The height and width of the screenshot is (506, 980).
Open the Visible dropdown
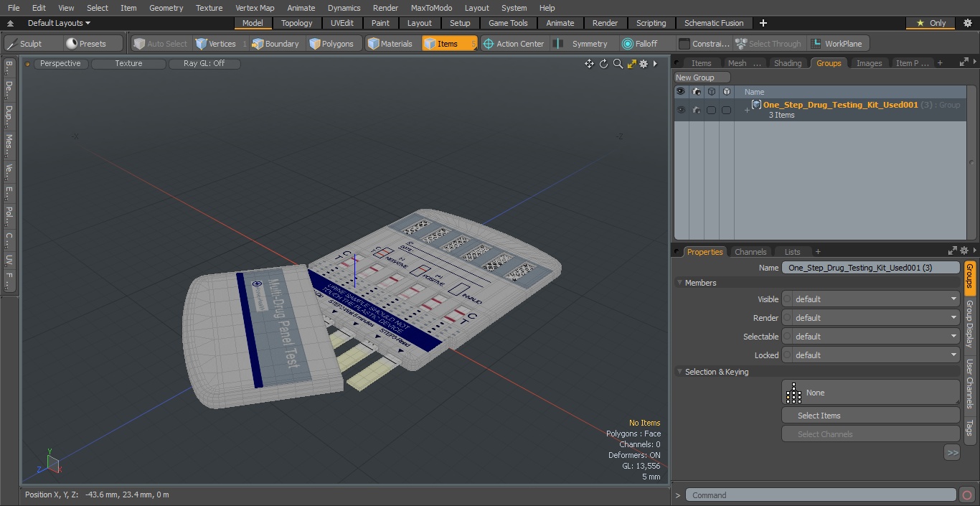click(x=871, y=299)
